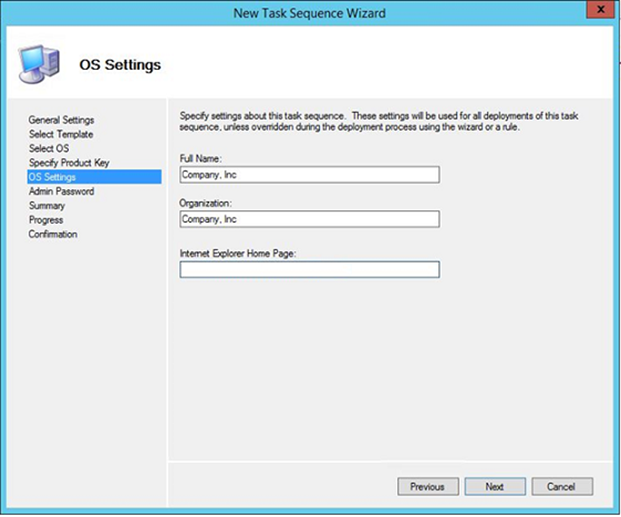Jump to Specify Product Key step

(x=69, y=163)
